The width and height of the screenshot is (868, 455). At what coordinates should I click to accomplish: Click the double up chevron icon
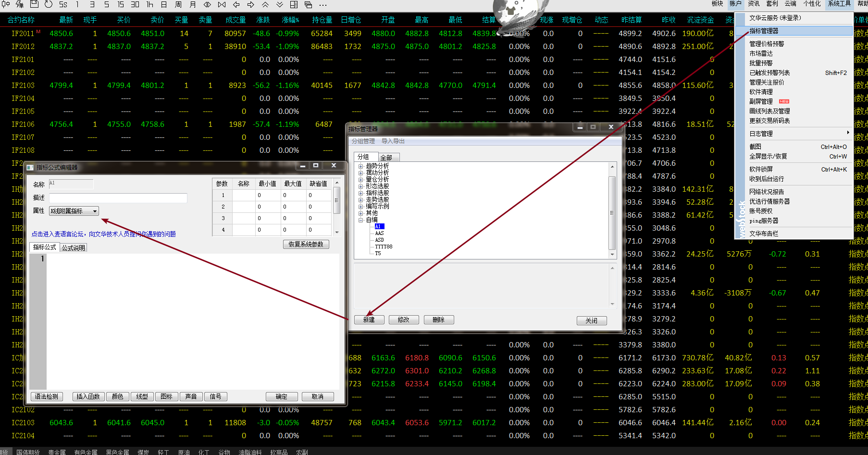(x=265, y=4)
